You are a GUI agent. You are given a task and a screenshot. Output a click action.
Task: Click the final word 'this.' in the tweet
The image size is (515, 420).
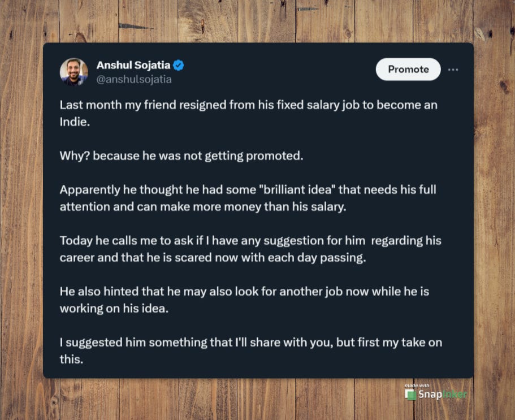tap(72, 360)
